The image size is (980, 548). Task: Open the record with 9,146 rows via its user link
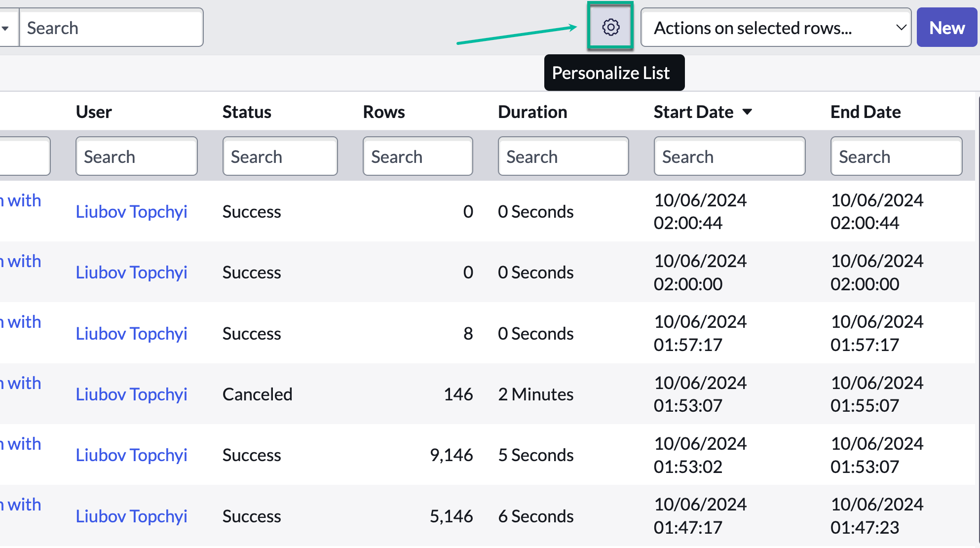pyautogui.click(x=131, y=455)
